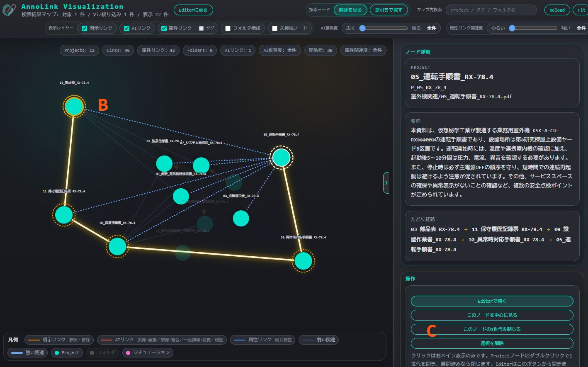Click the 強い関連 legend chip
Viewport: 588px width, 367px height.
tap(28, 353)
